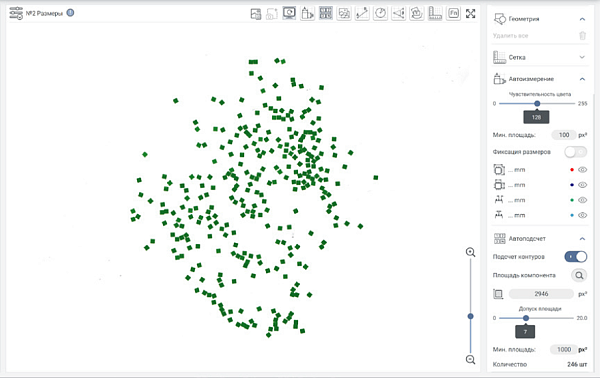Click the Геометрия section title
Screen dimensions: 600x378
point(524,19)
